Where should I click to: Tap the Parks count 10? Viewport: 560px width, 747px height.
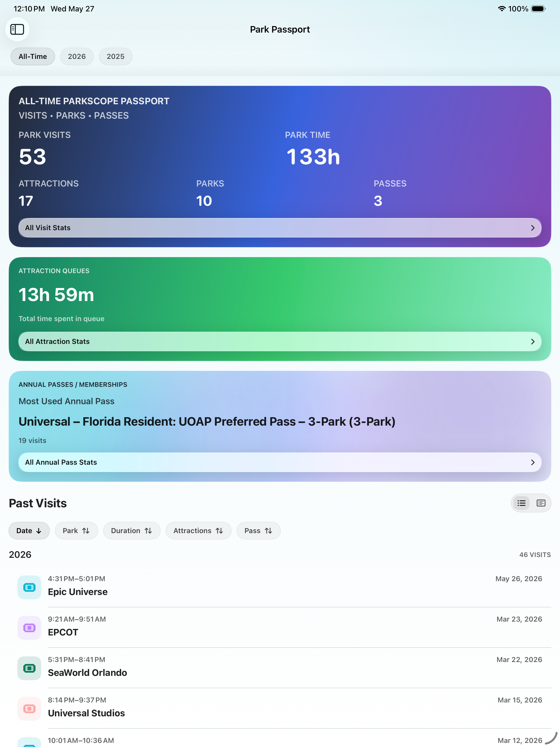pyautogui.click(x=204, y=201)
